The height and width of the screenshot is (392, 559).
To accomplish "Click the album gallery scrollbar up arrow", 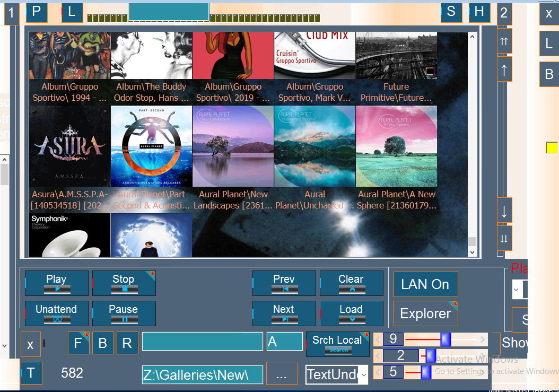I will click(x=472, y=37).
